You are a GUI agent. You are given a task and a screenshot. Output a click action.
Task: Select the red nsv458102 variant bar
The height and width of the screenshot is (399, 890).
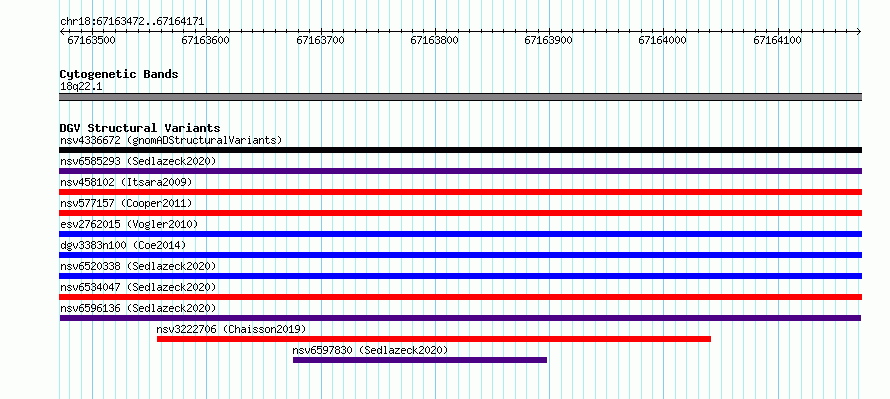[460, 192]
